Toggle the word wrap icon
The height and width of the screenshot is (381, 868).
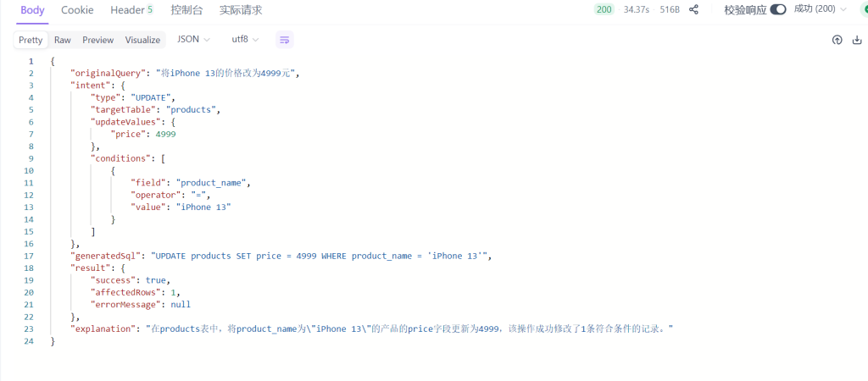[x=285, y=40]
